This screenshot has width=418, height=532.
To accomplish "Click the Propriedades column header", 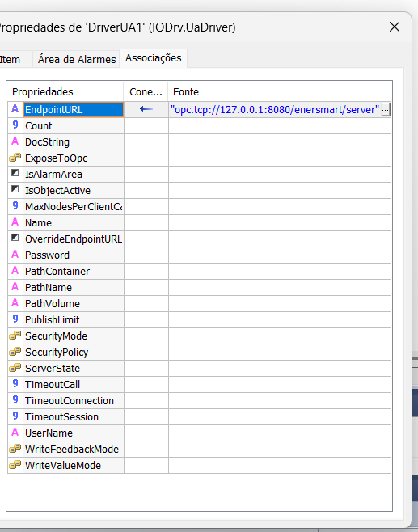I will [x=65, y=91].
